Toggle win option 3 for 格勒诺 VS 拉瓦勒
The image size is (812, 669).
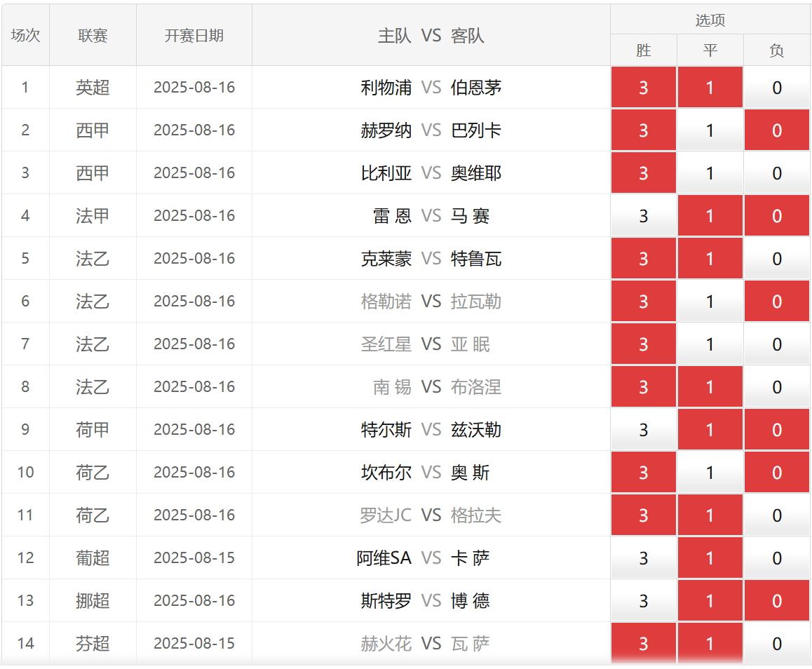643,302
